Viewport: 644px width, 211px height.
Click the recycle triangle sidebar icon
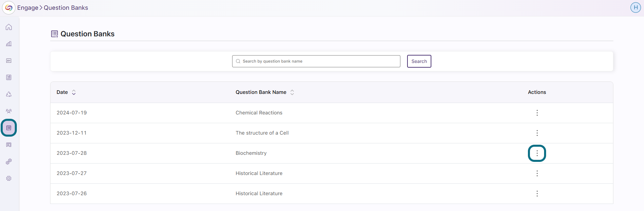click(9, 94)
